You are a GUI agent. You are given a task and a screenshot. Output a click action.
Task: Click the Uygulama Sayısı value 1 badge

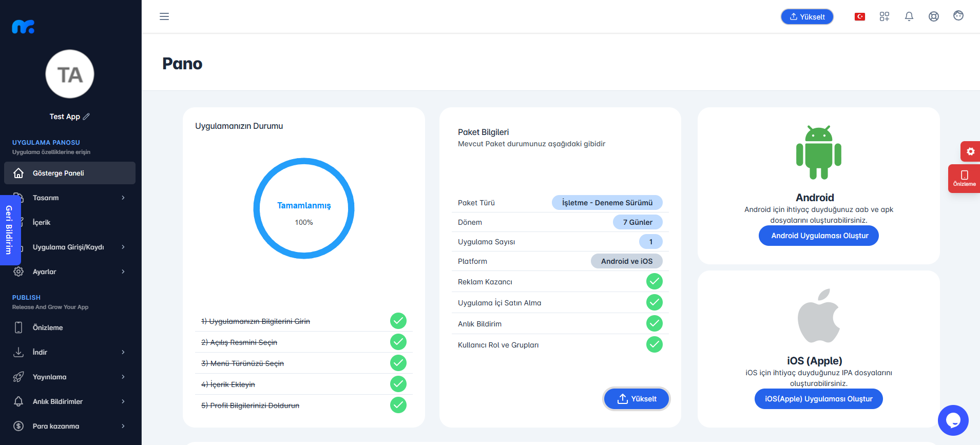651,242
